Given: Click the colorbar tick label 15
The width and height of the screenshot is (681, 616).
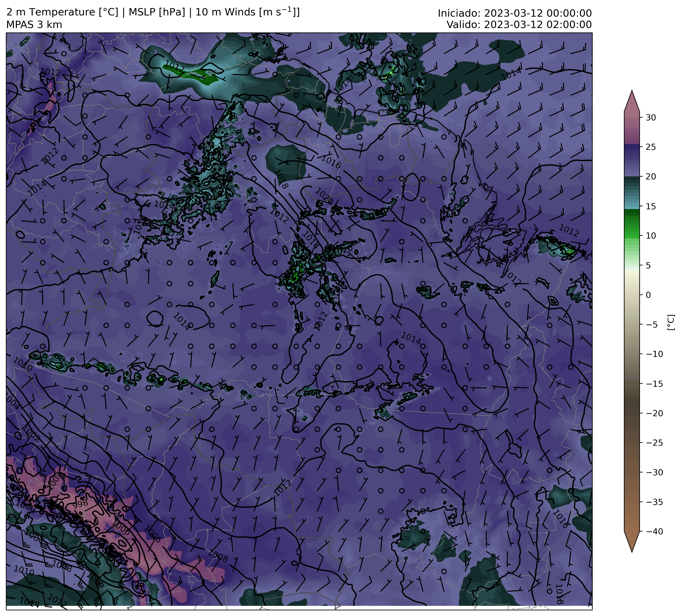Looking at the screenshot, I should pos(651,206).
